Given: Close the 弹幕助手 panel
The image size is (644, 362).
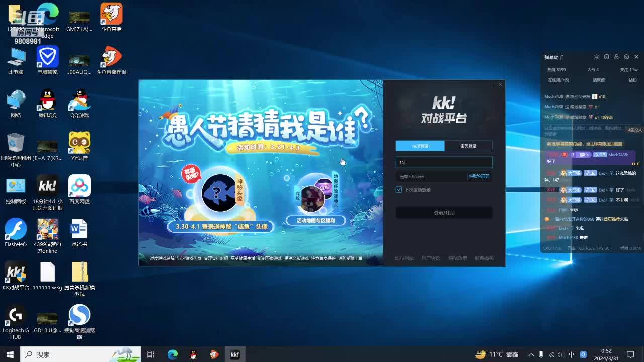Looking at the screenshot, I should click(x=636, y=57).
